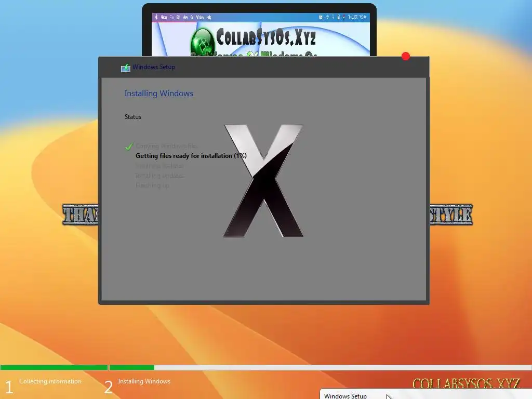Click the Windows Setup title bar icon
The height and width of the screenshot is (399, 532).
(x=126, y=68)
